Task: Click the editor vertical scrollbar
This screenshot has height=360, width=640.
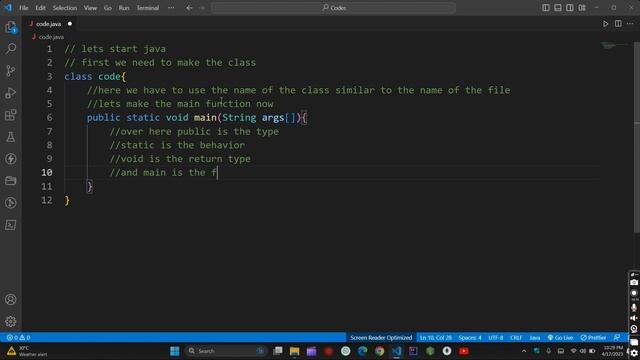Action: (637, 137)
